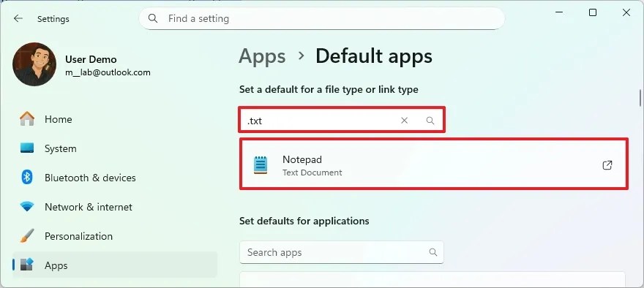The width and height of the screenshot is (644, 288).
Task: Go back with the Settings back arrow
Action: (18, 18)
